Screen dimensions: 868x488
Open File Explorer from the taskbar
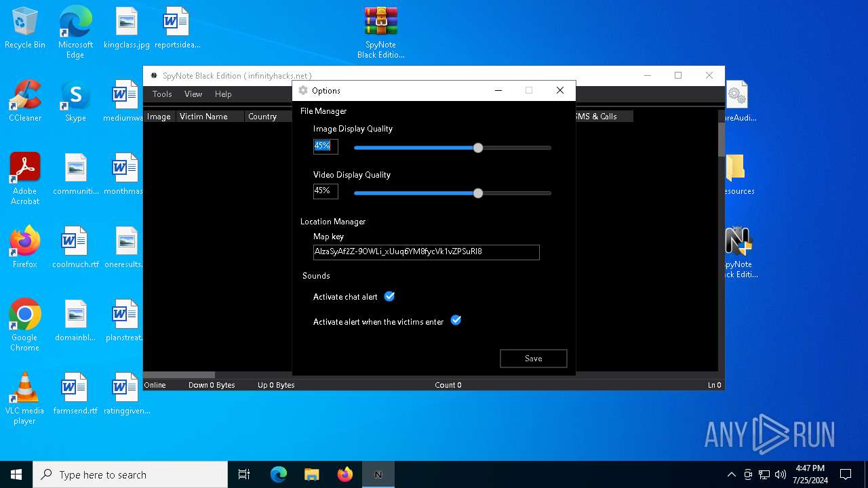coord(312,474)
